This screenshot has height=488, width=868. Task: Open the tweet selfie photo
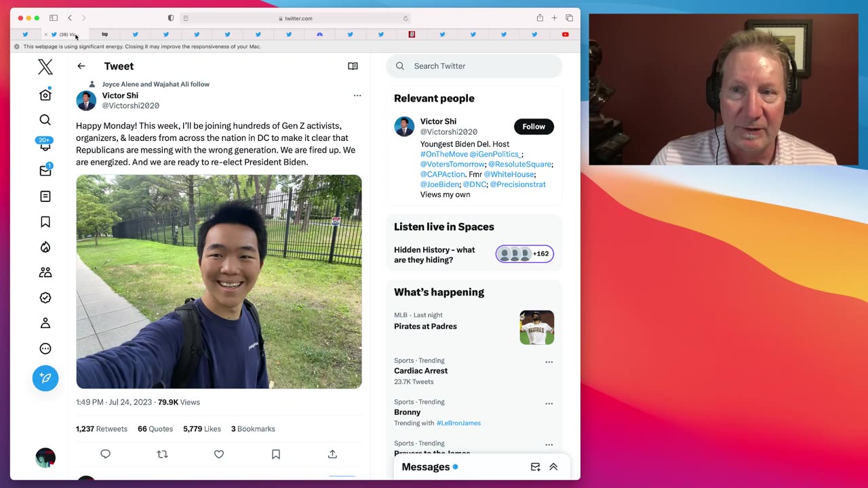[219, 282]
